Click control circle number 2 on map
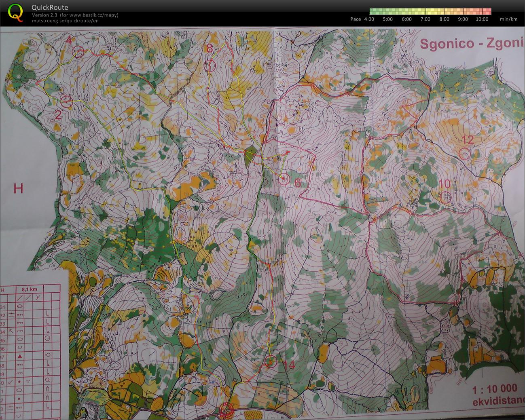Screen dimensions: 525x420 [x=67, y=101]
